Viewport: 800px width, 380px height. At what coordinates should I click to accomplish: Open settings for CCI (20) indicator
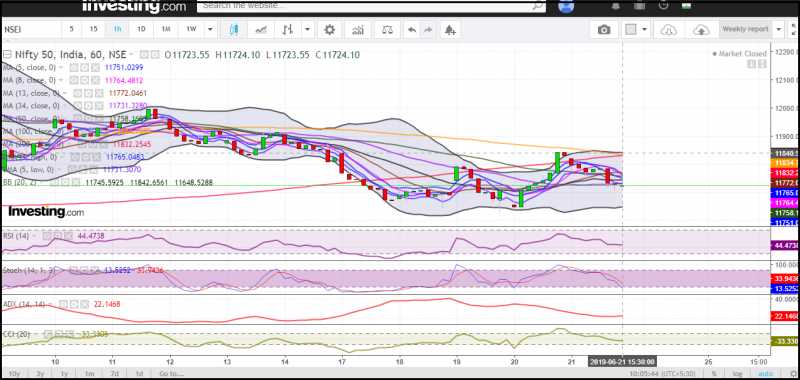pyautogui.click(x=59, y=335)
